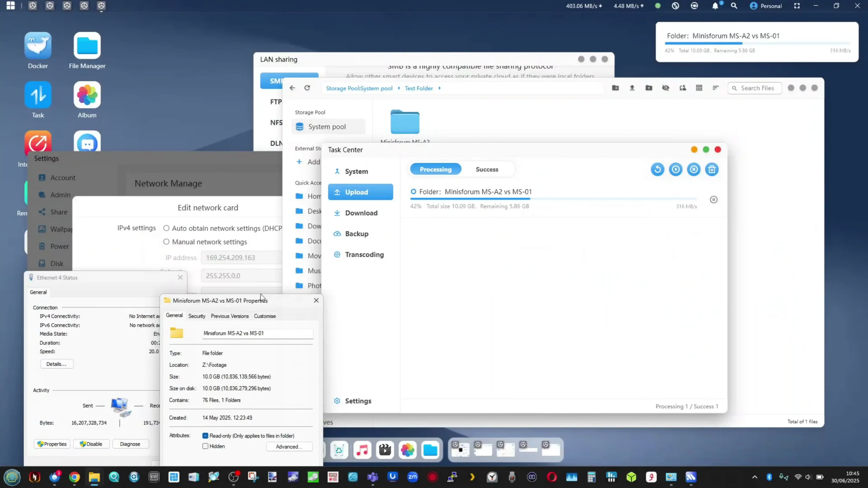Click the Advanced... attributes button
The height and width of the screenshot is (488, 868).
tap(289, 447)
